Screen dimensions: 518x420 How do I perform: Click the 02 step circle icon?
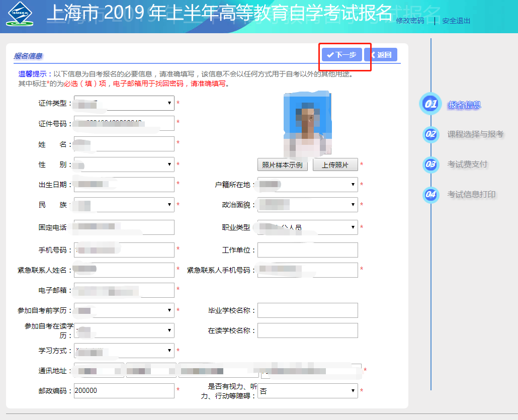pyautogui.click(x=430, y=134)
